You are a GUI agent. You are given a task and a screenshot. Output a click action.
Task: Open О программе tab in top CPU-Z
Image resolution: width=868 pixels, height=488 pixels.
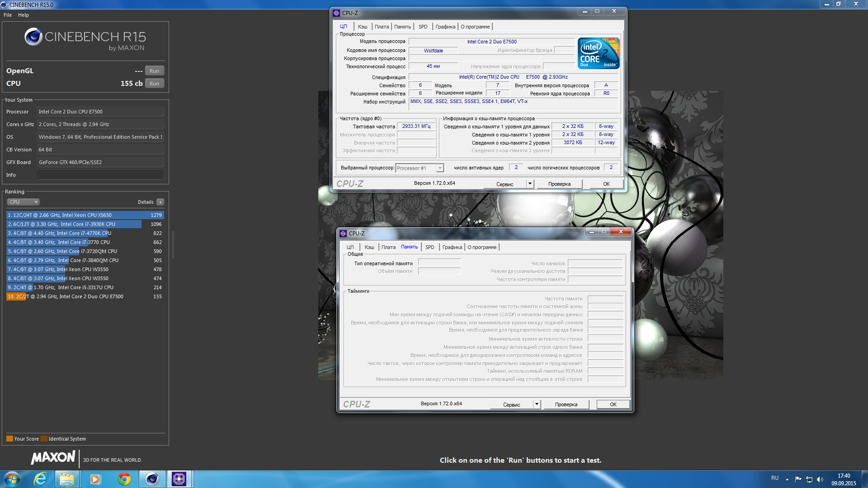tap(475, 27)
